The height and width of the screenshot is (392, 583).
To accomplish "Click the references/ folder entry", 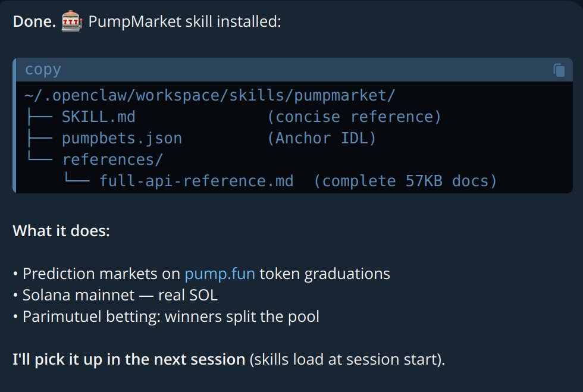I will pos(112,159).
